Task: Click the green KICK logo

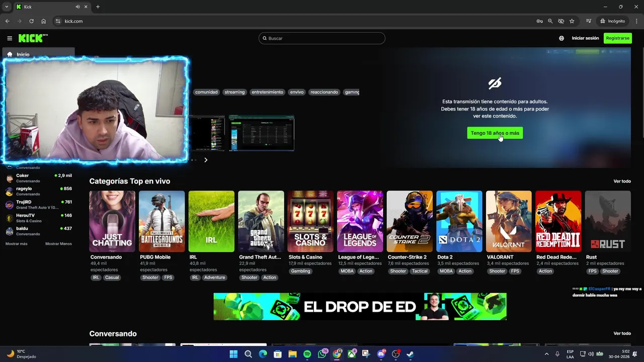Action: pyautogui.click(x=33, y=38)
